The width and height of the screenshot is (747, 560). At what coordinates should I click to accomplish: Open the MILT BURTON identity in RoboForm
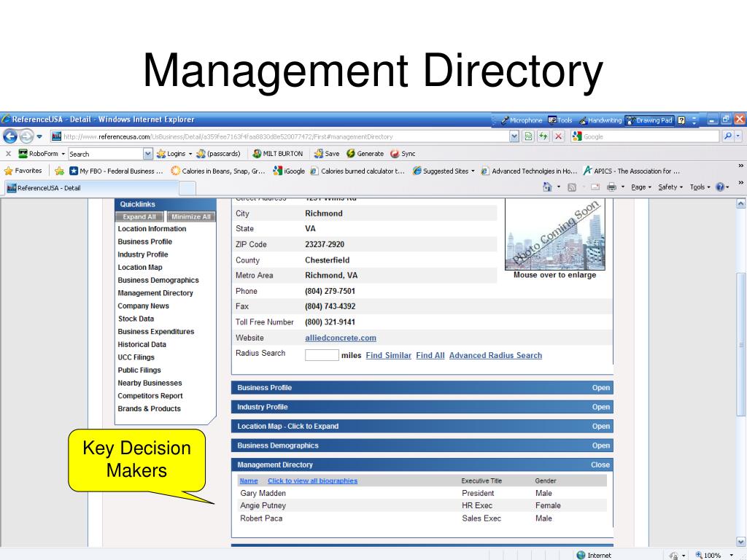click(x=278, y=154)
